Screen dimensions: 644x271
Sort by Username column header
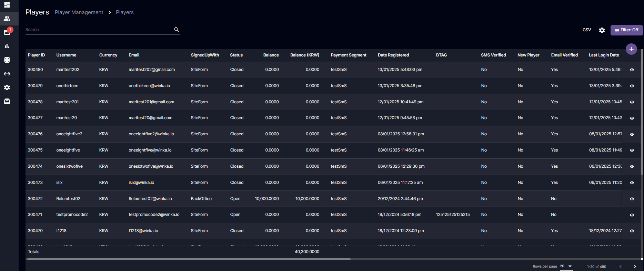(66, 55)
